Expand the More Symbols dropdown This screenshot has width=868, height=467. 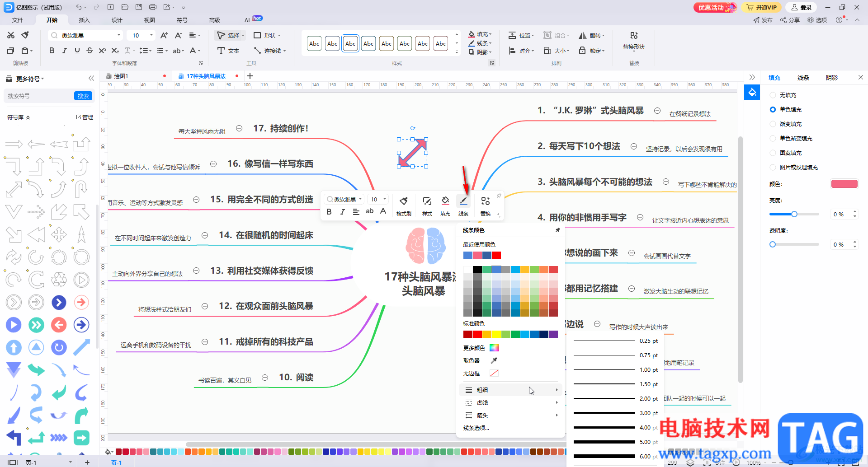click(30, 79)
